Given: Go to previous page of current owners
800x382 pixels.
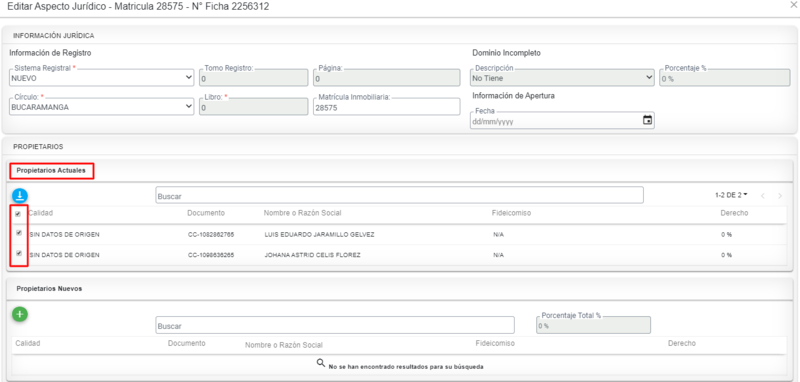Looking at the screenshot, I should point(763,196).
